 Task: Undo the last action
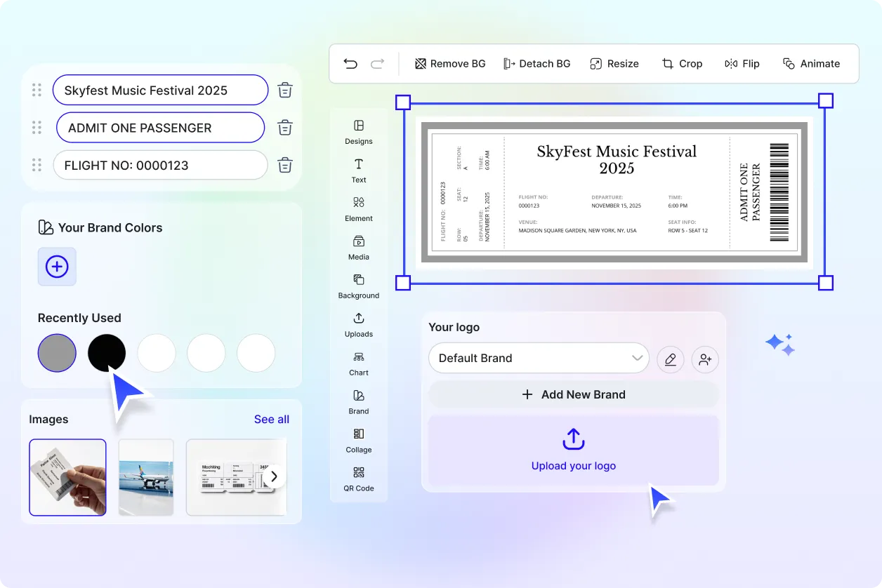(350, 63)
